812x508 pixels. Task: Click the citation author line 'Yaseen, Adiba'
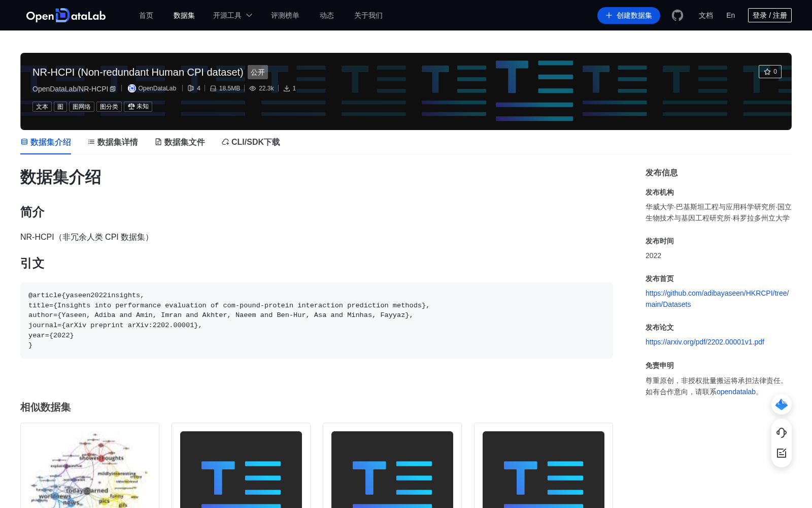point(221,315)
